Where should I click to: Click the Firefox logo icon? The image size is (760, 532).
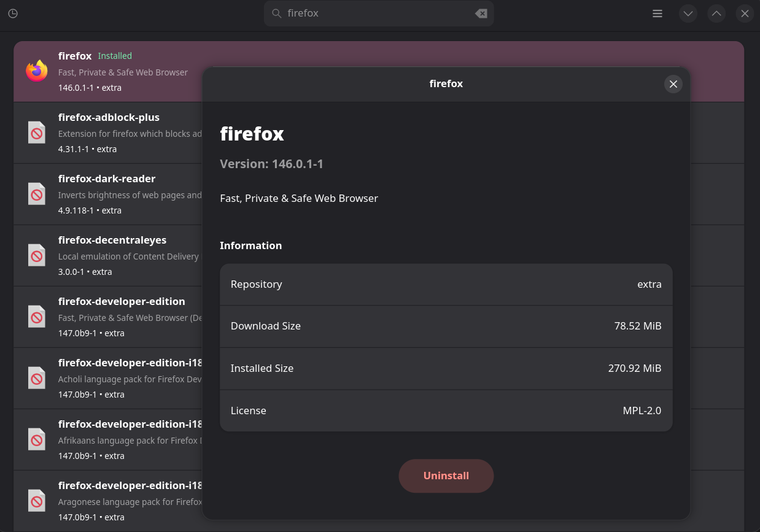coord(37,71)
